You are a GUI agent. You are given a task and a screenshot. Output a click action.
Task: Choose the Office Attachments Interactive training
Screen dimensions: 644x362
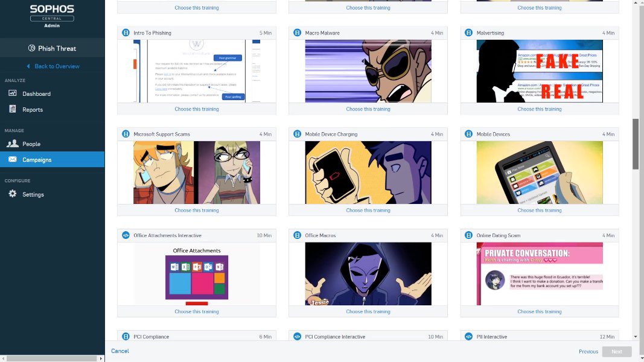click(x=197, y=311)
